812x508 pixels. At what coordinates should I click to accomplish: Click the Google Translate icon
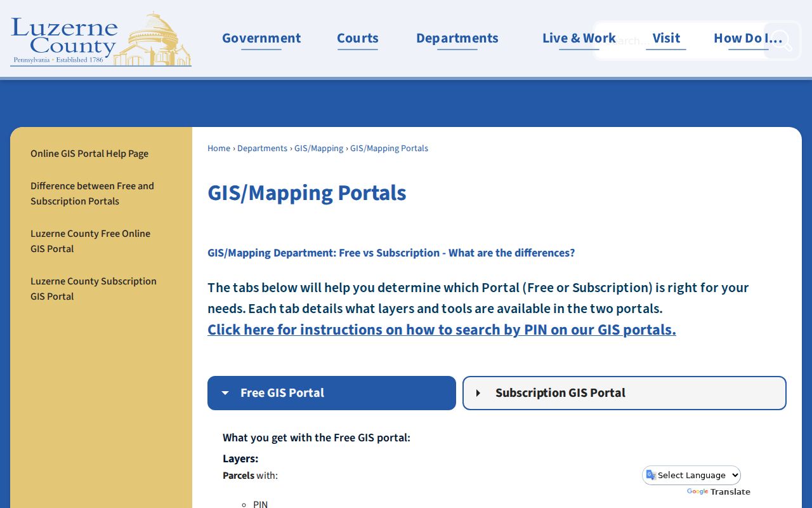(x=651, y=475)
